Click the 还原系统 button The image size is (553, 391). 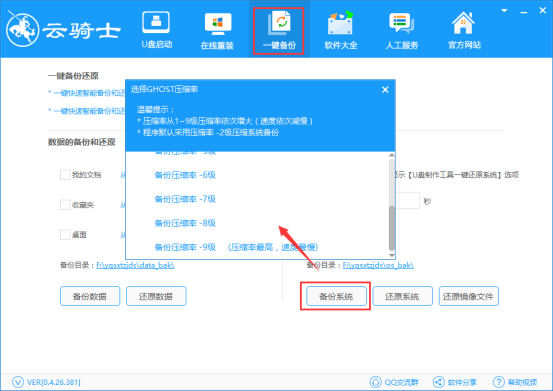point(402,296)
